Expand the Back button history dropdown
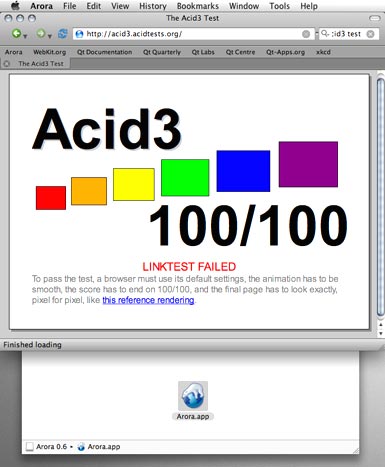This screenshot has width=385, height=467. [25, 36]
